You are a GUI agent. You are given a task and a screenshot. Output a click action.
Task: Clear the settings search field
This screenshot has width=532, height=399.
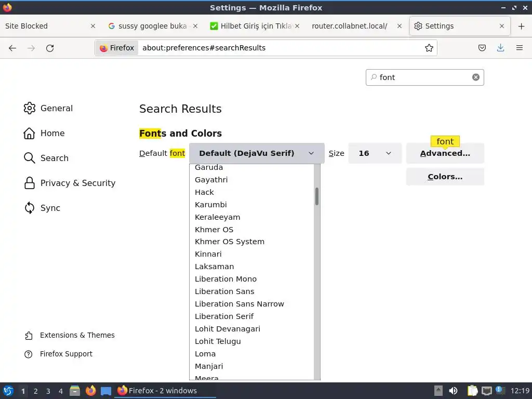pyautogui.click(x=476, y=77)
